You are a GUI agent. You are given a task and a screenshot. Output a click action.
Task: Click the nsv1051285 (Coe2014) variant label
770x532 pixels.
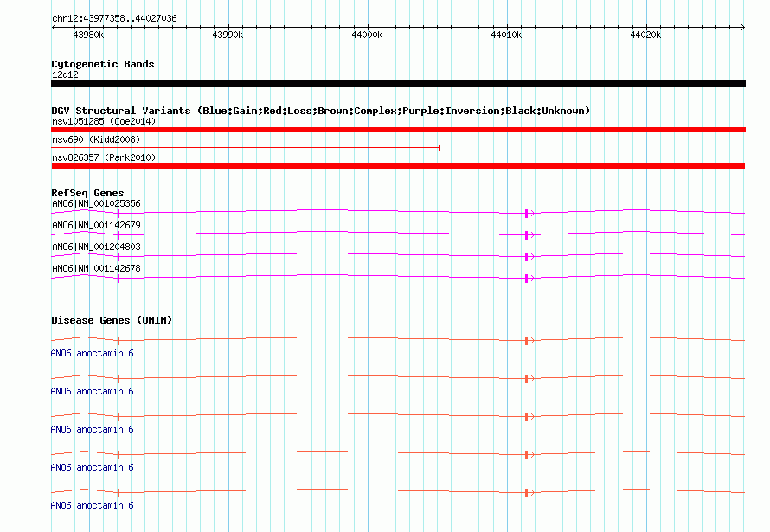click(x=104, y=121)
